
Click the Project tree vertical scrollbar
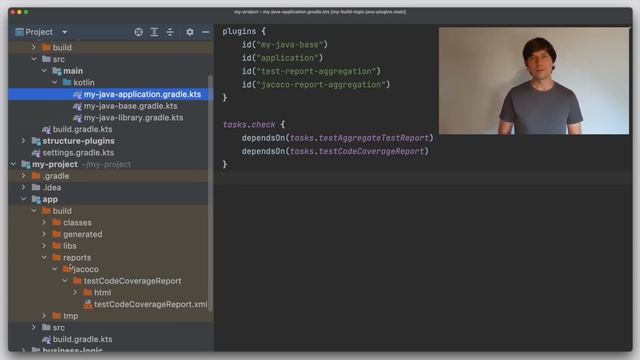pyautogui.click(x=211, y=193)
